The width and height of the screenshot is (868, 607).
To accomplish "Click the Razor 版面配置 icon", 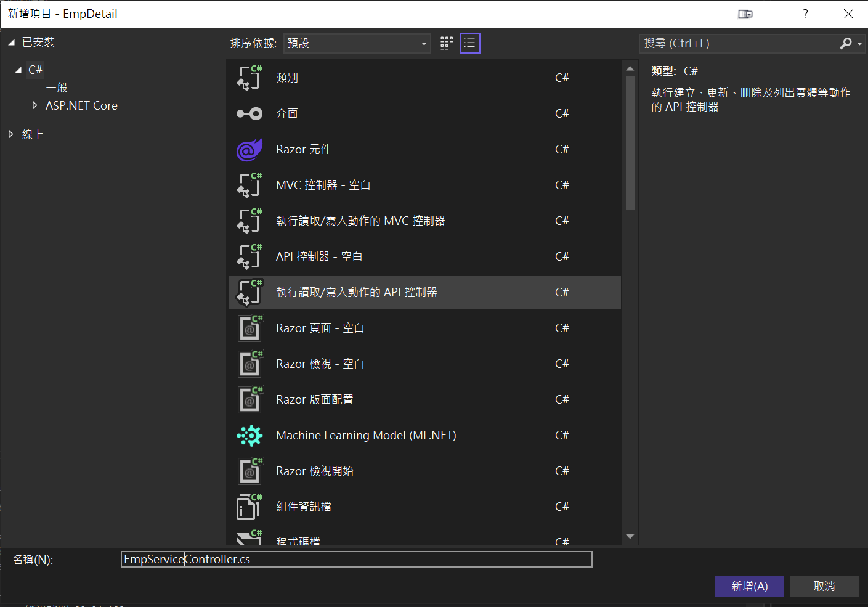I will pyautogui.click(x=249, y=399).
